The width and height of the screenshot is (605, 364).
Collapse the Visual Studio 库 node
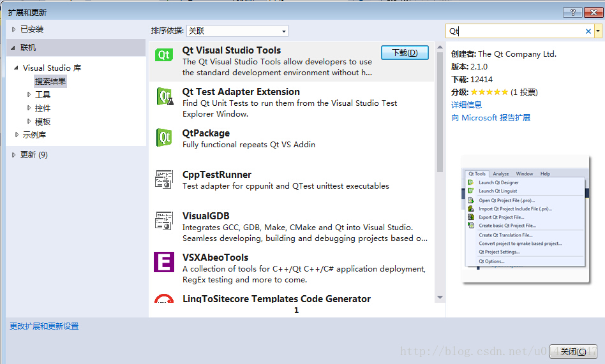pos(16,68)
